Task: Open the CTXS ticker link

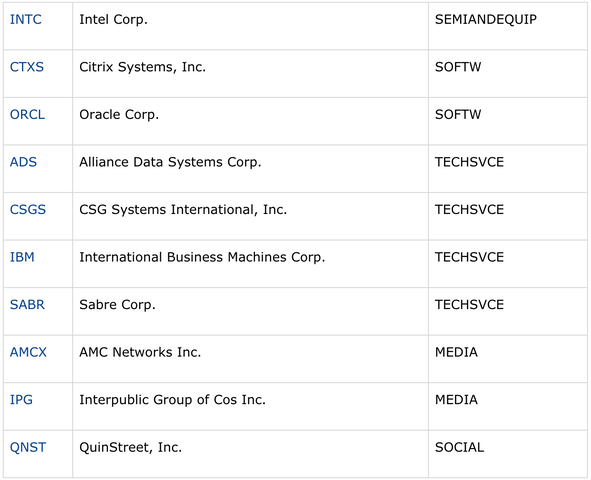Action: [x=27, y=67]
